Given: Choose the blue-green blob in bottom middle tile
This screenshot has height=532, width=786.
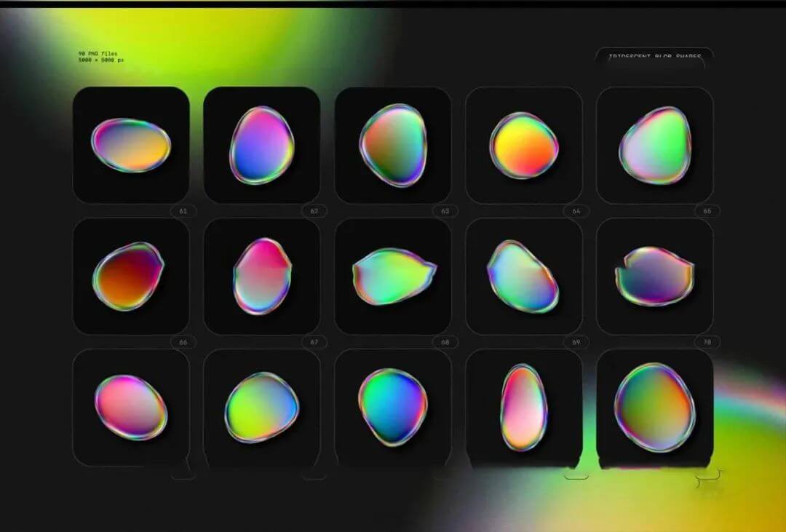Looking at the screenshot, I should [392, 406].
